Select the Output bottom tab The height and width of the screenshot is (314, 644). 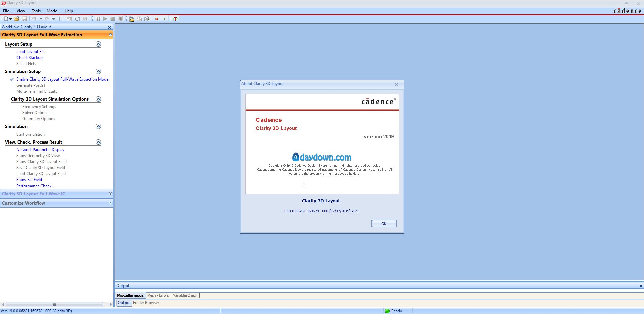pyautogui.click(x=124, y=303)
